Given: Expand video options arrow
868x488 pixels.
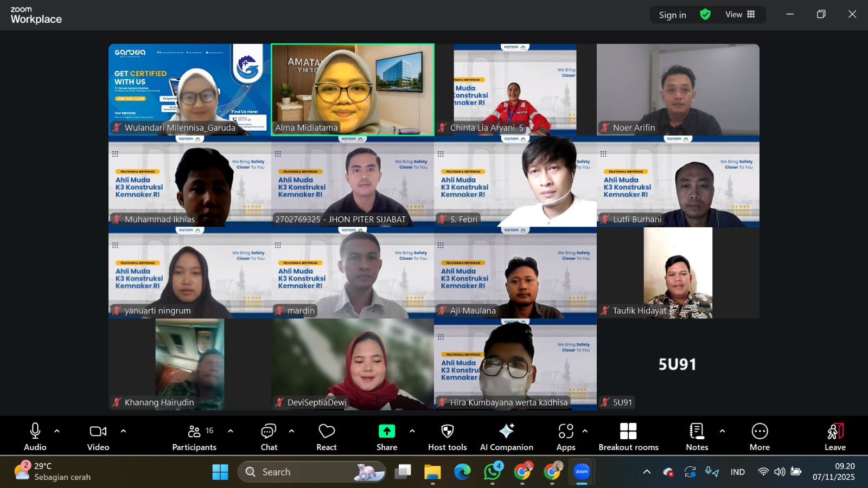Looking at the screenshot, I should tap(123, 431).
